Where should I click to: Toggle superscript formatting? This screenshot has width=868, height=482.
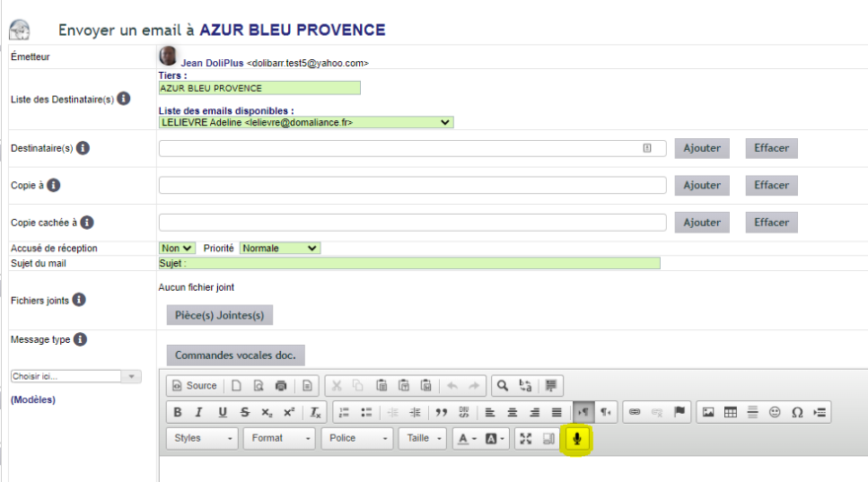click(289, 412)
